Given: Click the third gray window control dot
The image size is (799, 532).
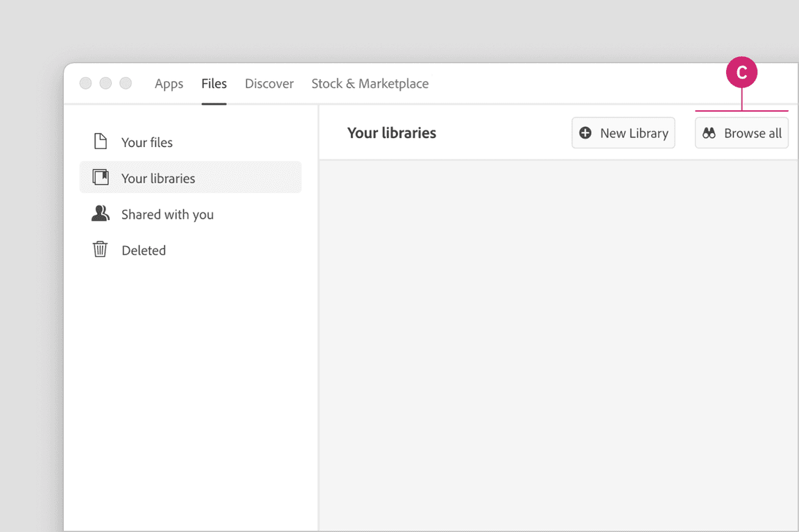Looking at the screenshot, I should tap(126, 83).
